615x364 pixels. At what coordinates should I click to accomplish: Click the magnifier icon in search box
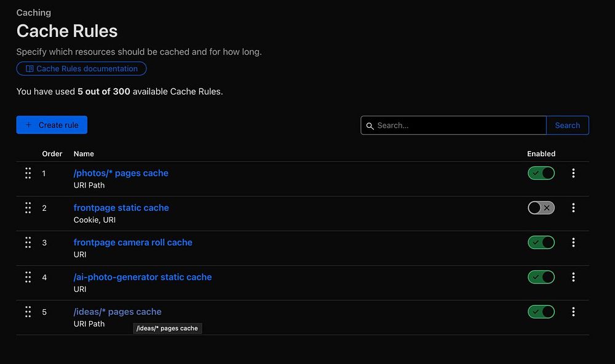[370, 125]
